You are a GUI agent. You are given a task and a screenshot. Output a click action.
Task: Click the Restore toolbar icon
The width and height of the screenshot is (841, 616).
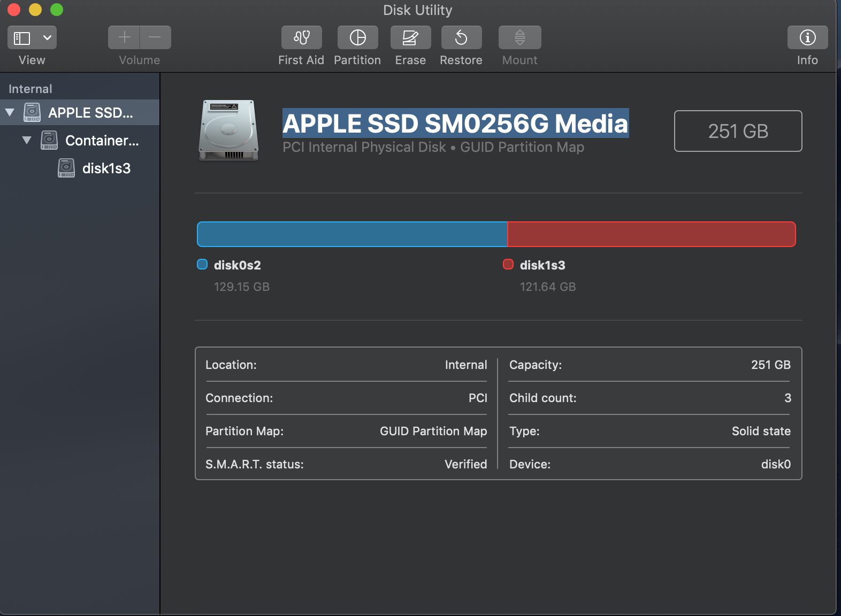click(x=461, y=37)
